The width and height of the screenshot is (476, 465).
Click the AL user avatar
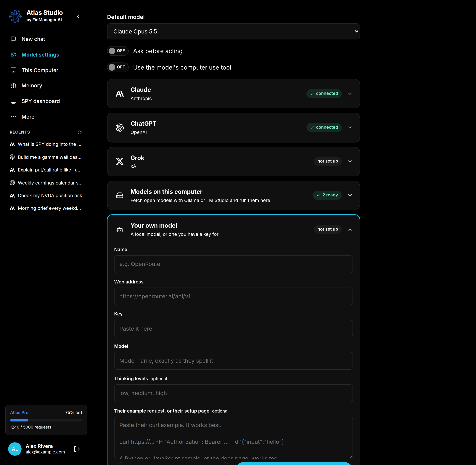[15, 449]
